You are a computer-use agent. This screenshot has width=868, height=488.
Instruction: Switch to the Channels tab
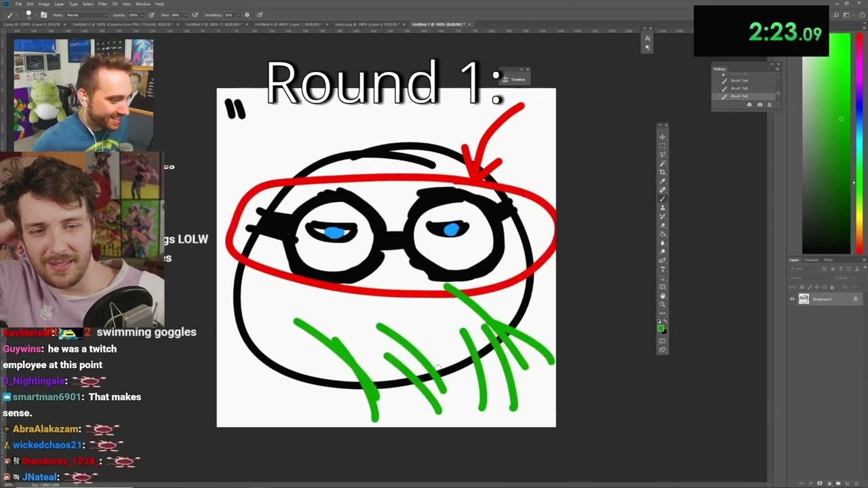(811, 260)
